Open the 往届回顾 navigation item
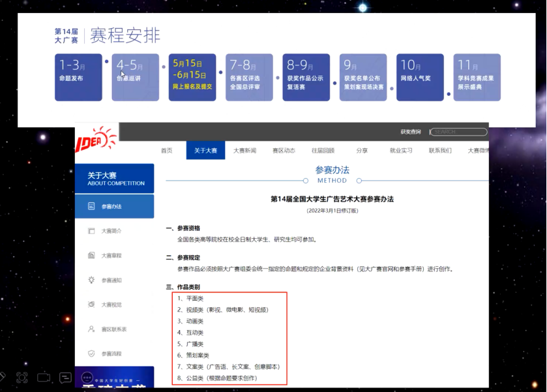 point(322,151)
